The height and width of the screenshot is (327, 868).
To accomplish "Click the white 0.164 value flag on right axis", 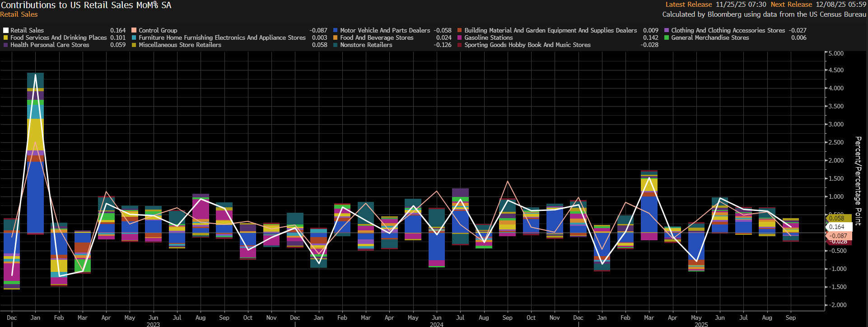I will [839, 227].
